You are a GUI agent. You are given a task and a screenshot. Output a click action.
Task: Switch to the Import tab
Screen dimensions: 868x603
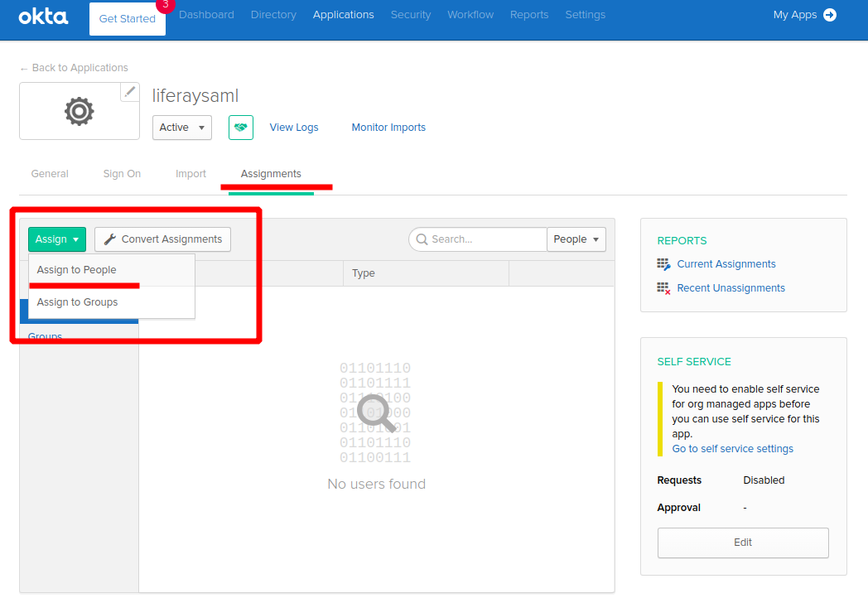pyautogui.click(x=190, y=174)
